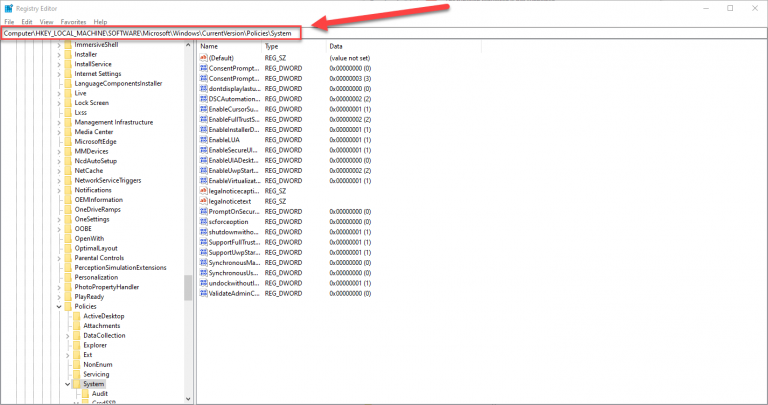Collapse the Policies tree node

(57, 306)
